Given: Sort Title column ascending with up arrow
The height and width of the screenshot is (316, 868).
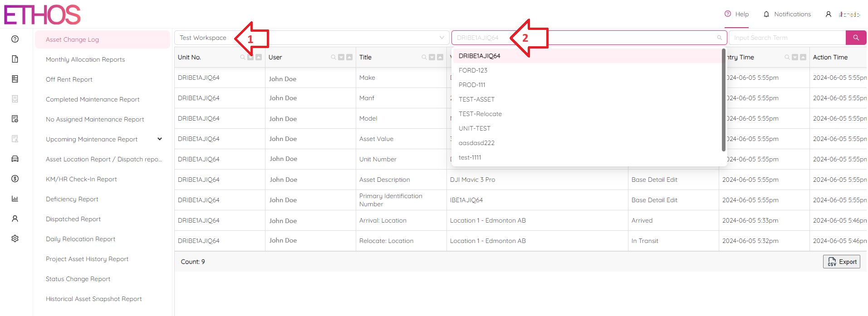Looking at the screenshot, I should pos(440,57).
